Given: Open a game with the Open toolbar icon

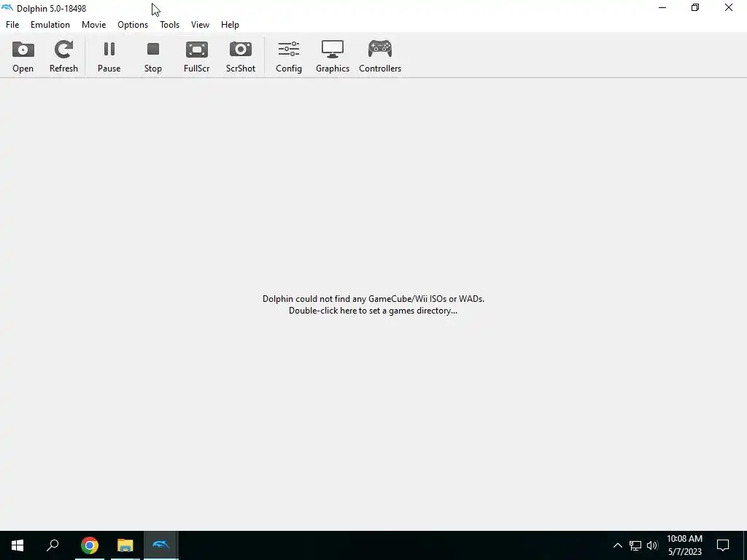Looking at the screenshot, I should click(x=23, y=56).
